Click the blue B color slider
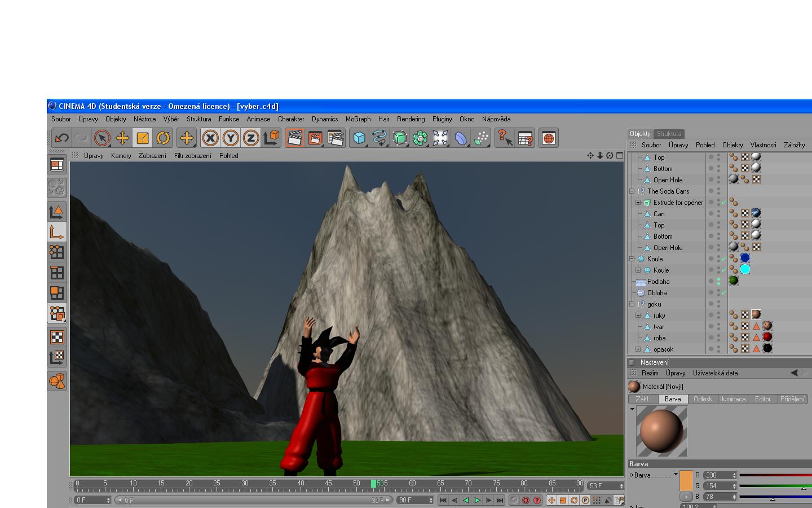This screenshot has height=508, width=812. (x=775, y=497)
